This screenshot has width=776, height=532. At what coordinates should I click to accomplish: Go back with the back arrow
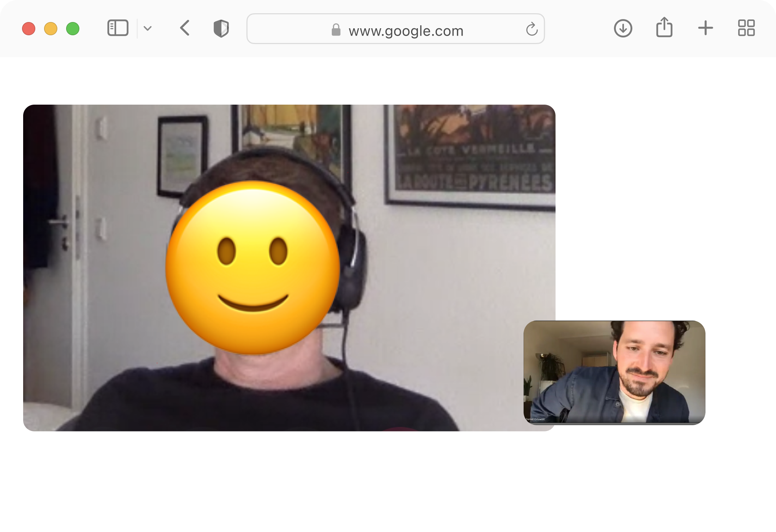(185, 28)
